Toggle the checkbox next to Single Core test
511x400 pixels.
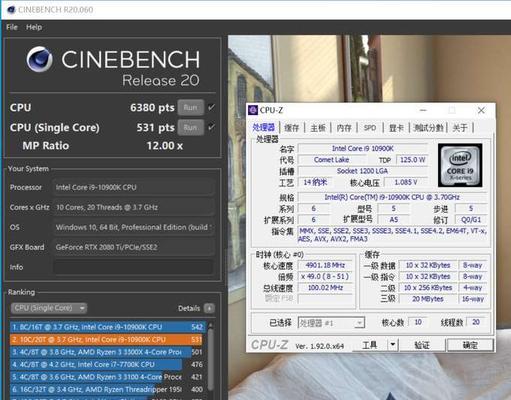click(x=211, y=127)
